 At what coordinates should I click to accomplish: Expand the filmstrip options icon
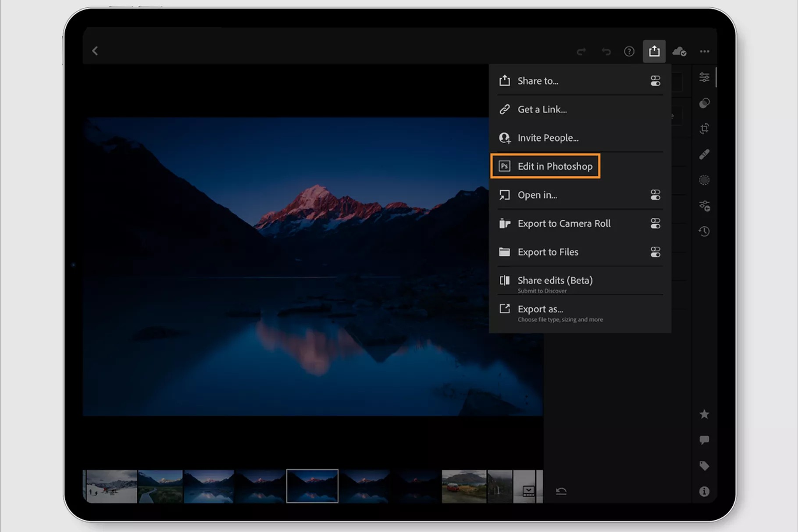(528, 490)
